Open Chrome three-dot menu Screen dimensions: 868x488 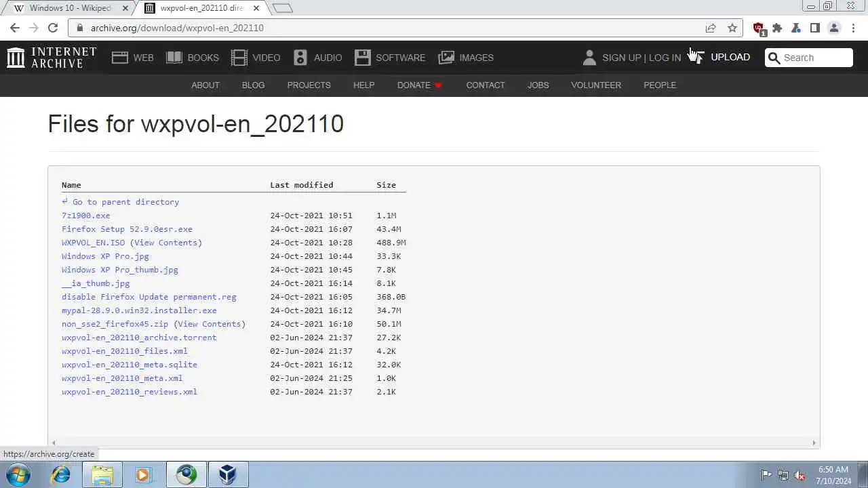[853, 28]
